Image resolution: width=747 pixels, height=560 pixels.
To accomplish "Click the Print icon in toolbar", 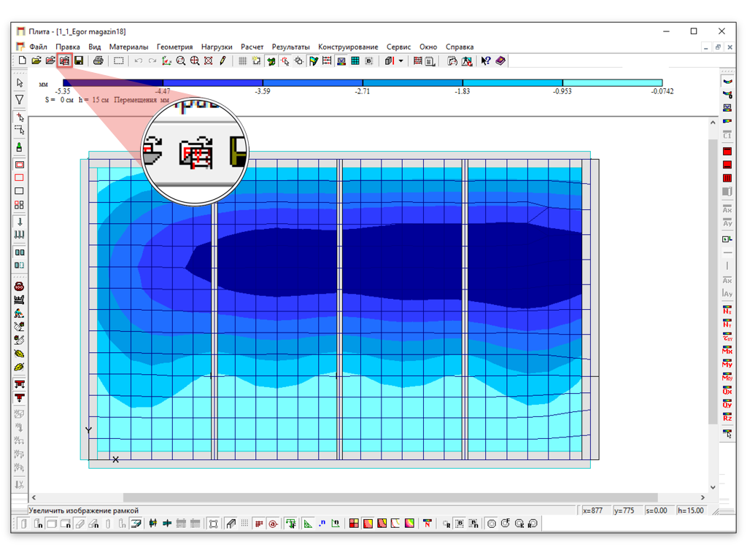I will [98, 61].
